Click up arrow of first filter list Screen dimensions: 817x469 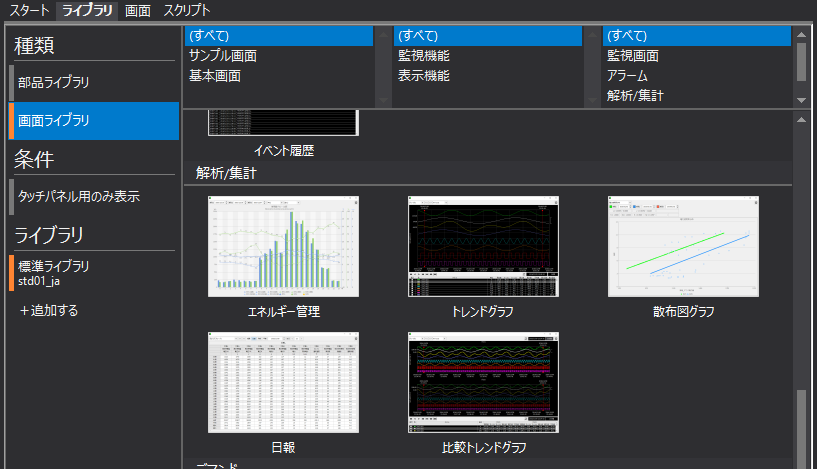point(383,35)
